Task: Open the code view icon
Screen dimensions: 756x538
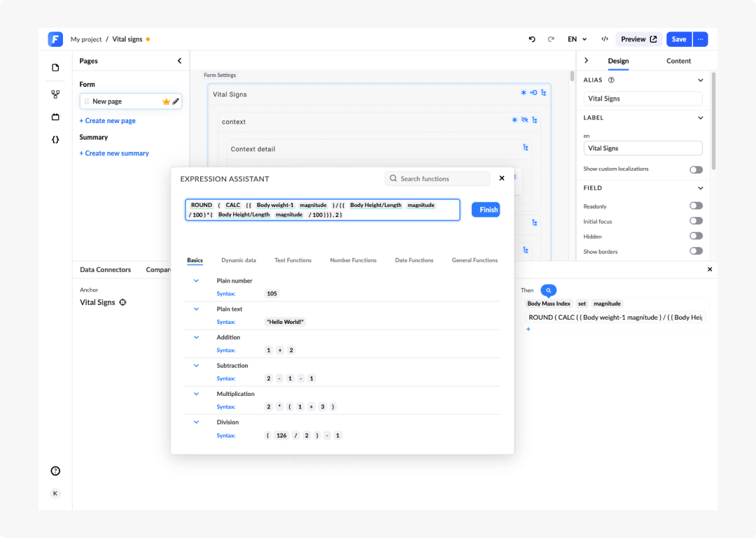Action: (x=605, y=39)
